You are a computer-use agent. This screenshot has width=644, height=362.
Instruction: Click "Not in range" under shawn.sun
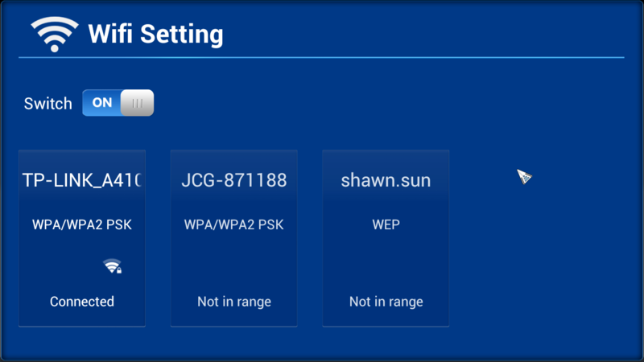pos(386,302)
